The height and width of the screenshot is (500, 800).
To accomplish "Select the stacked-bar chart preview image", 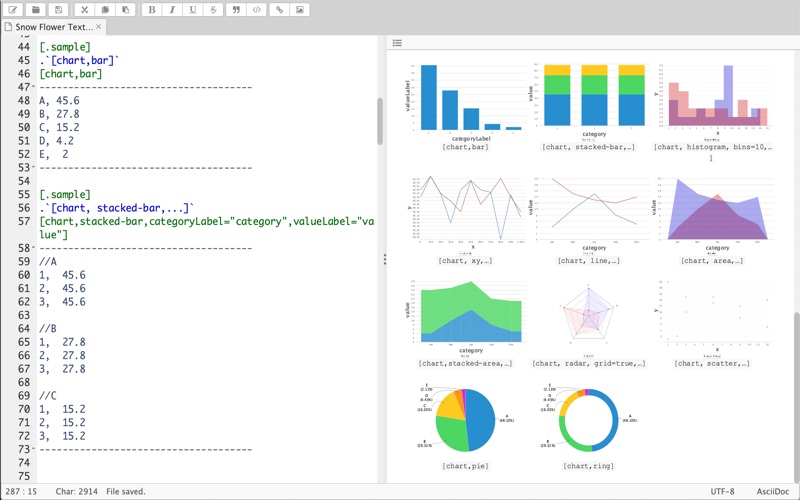I will tap(588, 101).
